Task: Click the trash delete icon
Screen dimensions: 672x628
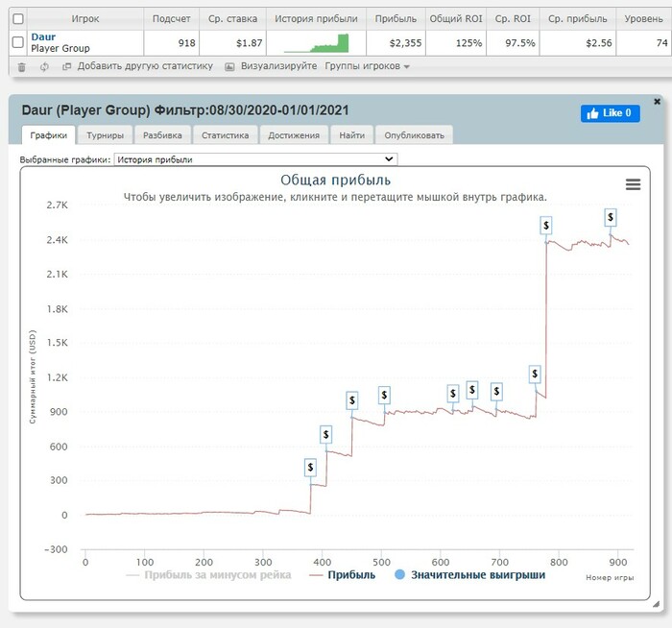Action: point(21,67)
